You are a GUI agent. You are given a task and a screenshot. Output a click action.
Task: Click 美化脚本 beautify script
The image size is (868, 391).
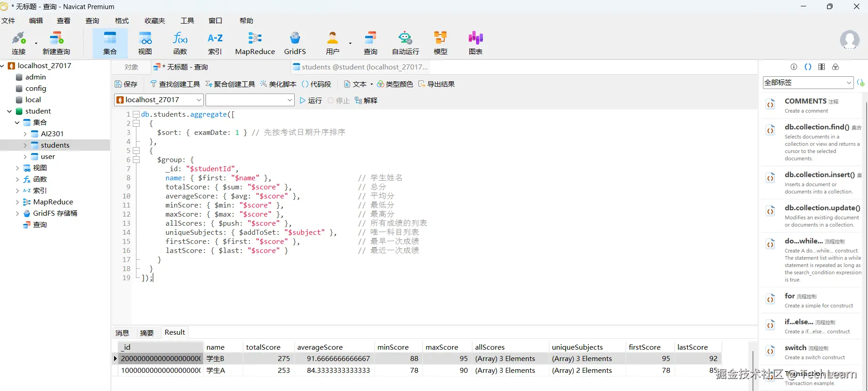pos(278,84)
